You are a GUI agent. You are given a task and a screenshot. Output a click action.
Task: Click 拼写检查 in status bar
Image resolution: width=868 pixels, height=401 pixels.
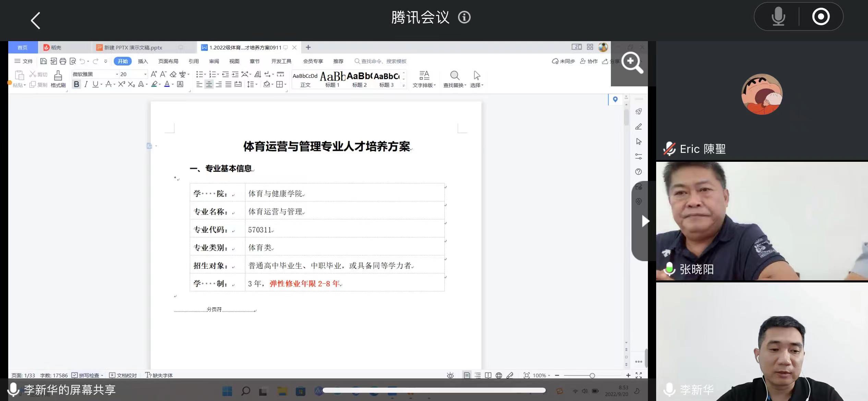(88, 375)
